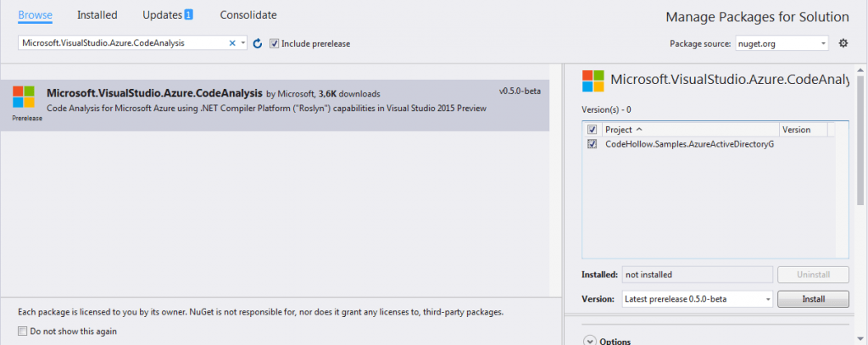
Task: Open NuGet settings gear icon
Action: click(x=843, y=42)
